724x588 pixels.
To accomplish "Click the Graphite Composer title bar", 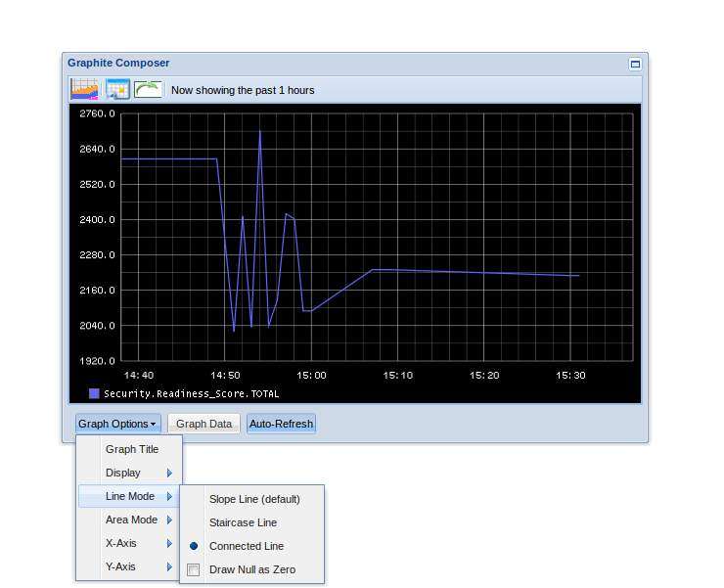I will click(342, 63).
